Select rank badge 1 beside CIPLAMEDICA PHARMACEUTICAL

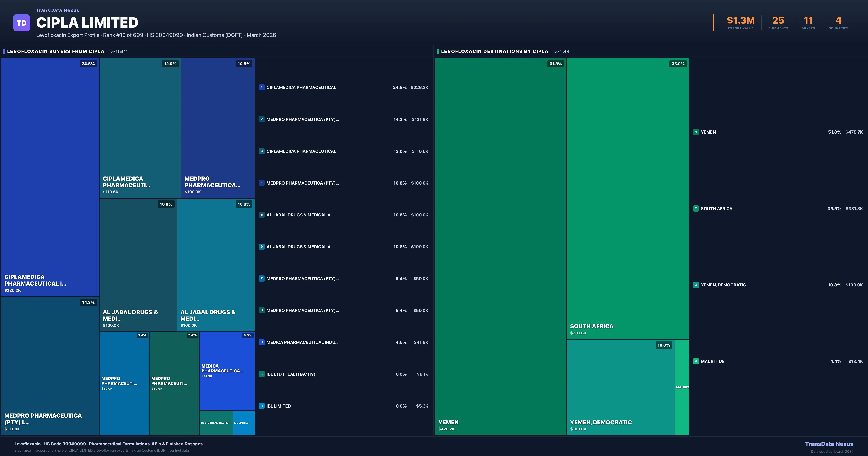[262, 87]
